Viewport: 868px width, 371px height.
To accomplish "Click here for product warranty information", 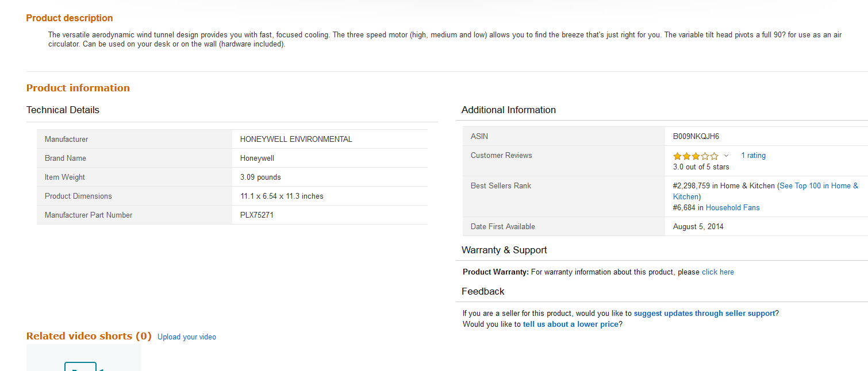I will (717, 272).
